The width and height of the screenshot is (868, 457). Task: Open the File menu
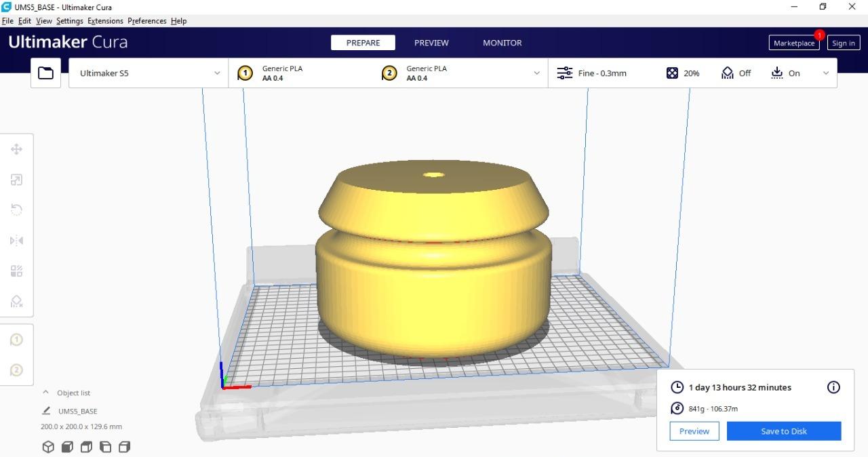click(x=7, y=21)
